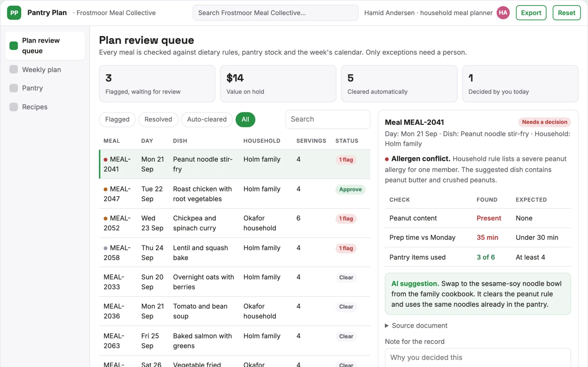This screenshot has height=367, width=588.
Task: Click the Weekly plan sidebar icon
Action: coord(14,69)
